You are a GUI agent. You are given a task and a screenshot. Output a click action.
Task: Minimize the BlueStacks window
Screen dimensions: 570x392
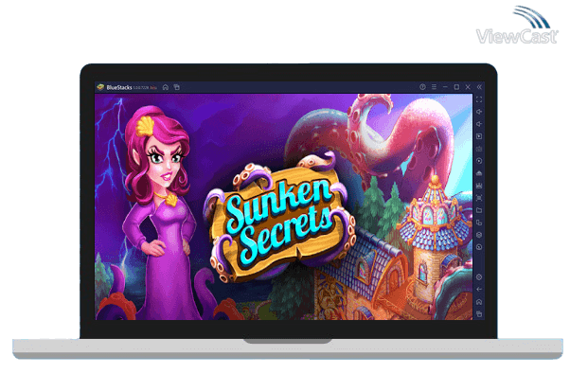[445, 87]
